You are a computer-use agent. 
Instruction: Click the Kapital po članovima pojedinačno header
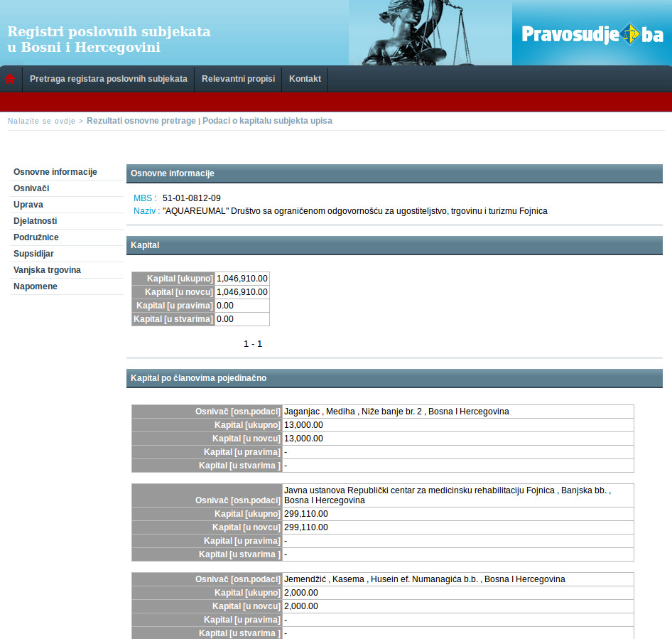coord(394,378)
